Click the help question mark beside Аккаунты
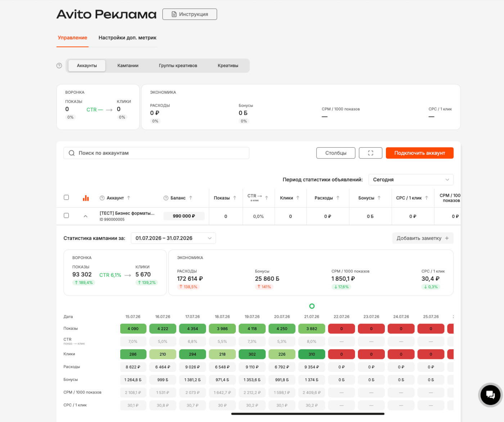The height and width of the screenshot is (422, 504). tap(59, 66)
